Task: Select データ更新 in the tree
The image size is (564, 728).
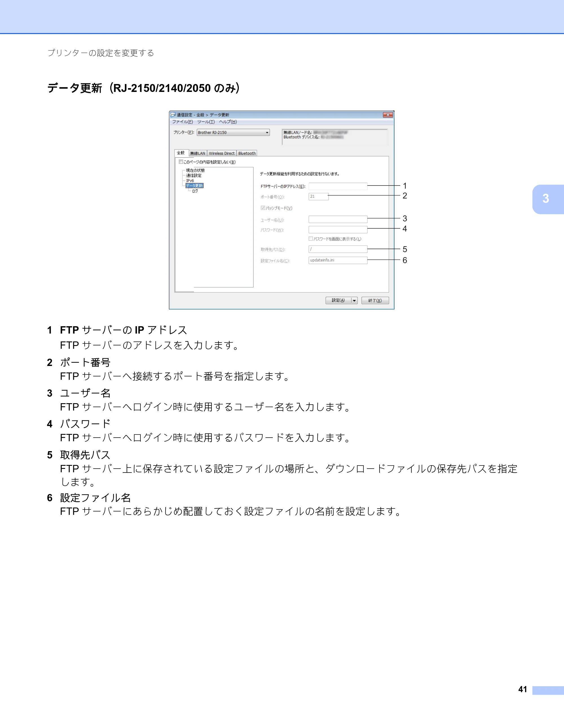Action: point(194,186)
